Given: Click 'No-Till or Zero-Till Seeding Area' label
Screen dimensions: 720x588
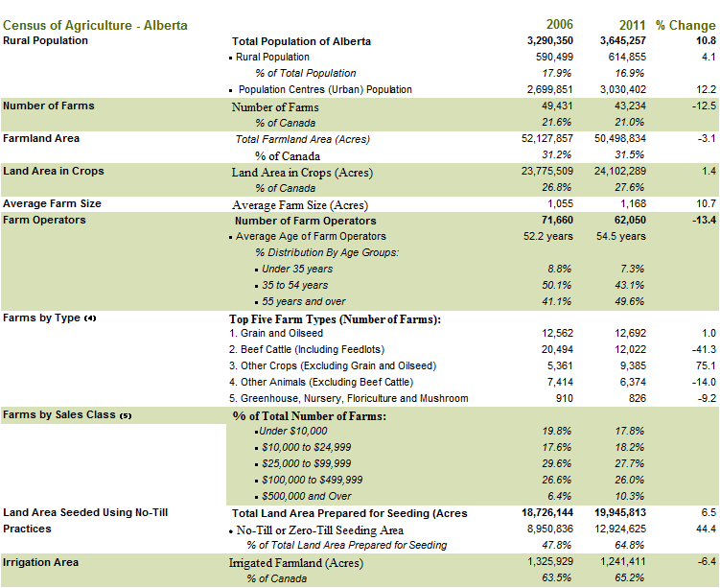Looking at the screenshot, I should click(x=319, y=530).
